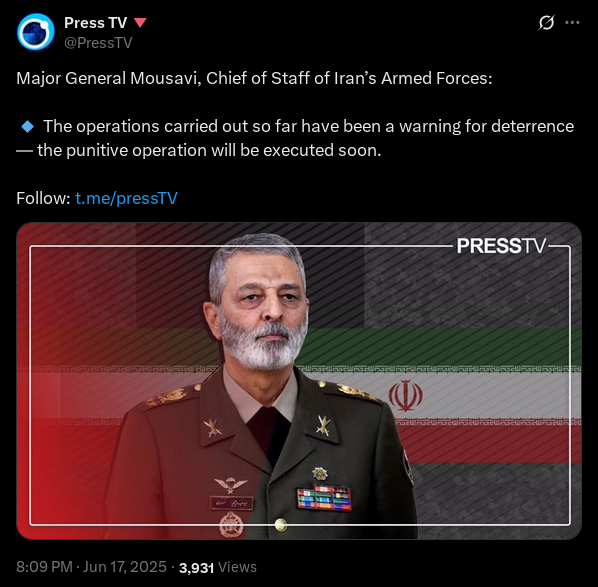Click the colored ribbon bars on uniform
The height and width of the screenshot is (587, 598).
point(324,499)
